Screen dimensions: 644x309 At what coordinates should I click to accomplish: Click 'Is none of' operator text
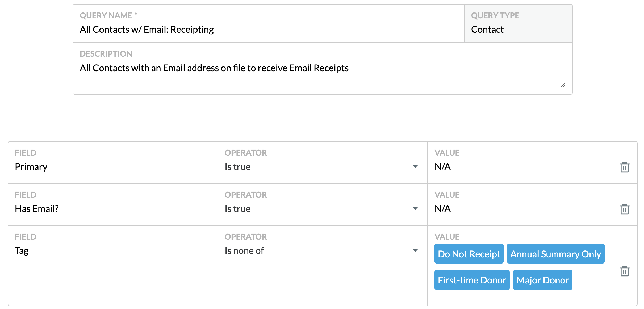[244, 251]
